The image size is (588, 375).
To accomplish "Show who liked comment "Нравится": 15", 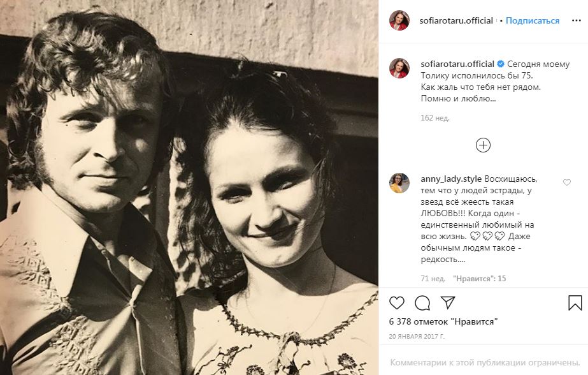I will (x=479, y=279).
